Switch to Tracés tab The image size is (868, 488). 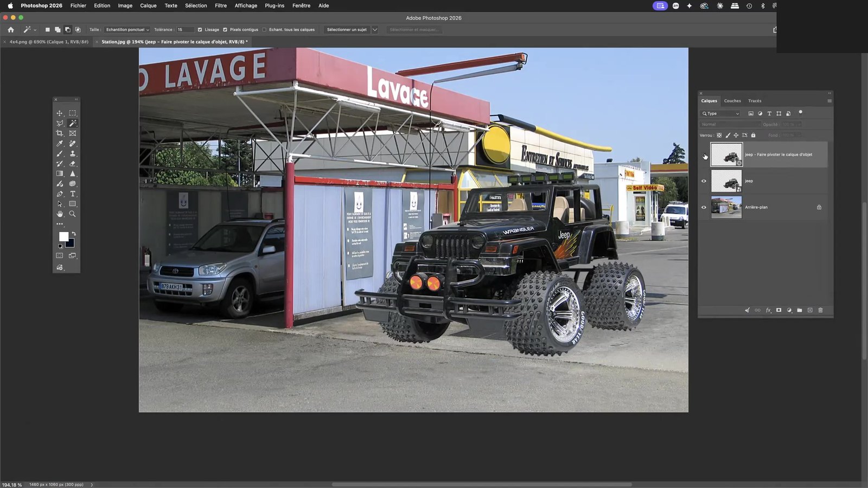[x=755, y=101]
